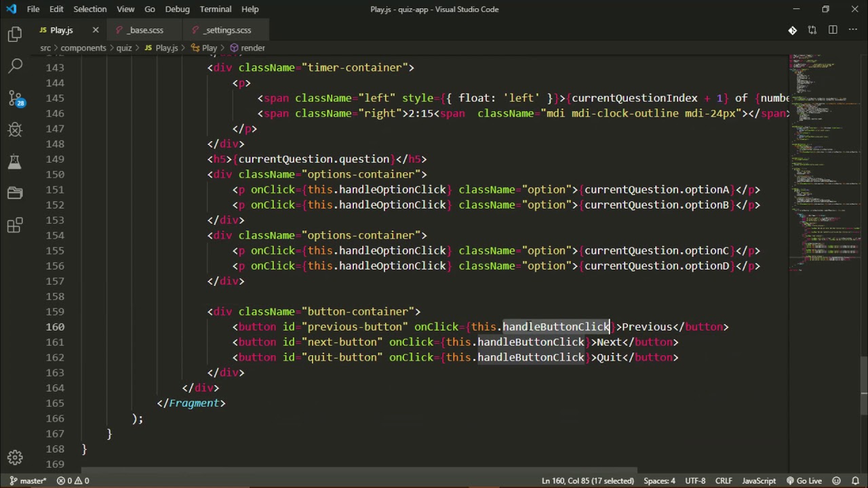The image size is (868, 488).
Task: Change indentation via Spaces: 4
Action: (659, 481)
